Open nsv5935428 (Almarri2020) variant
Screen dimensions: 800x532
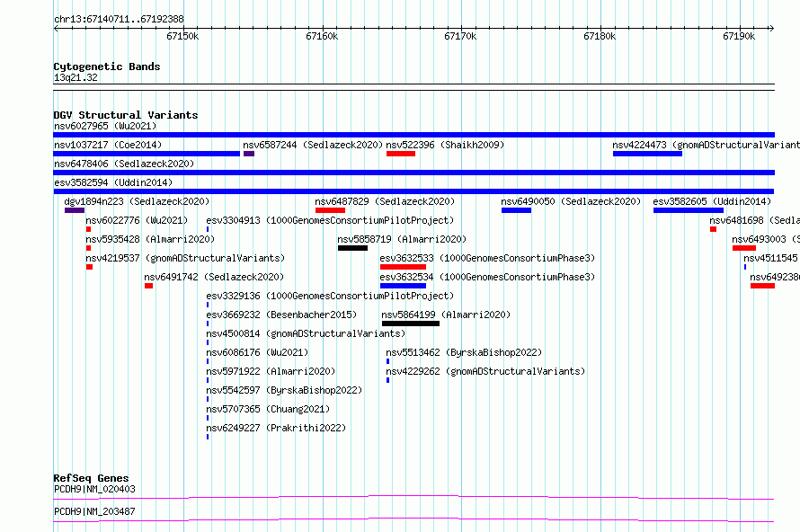click(x=150, y=239)
